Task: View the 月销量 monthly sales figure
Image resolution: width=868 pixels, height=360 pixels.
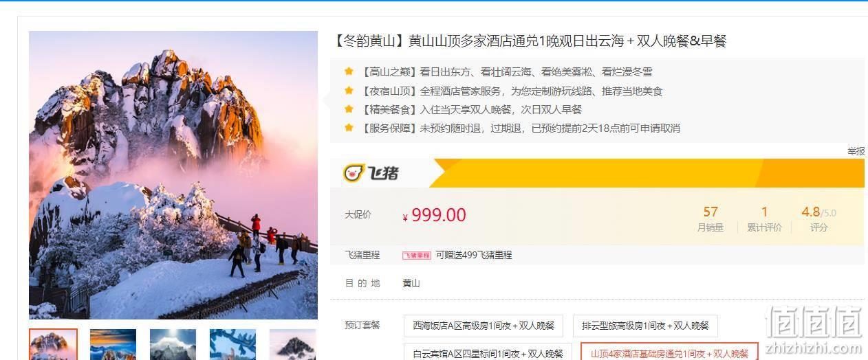Action: tap(710, 218)
